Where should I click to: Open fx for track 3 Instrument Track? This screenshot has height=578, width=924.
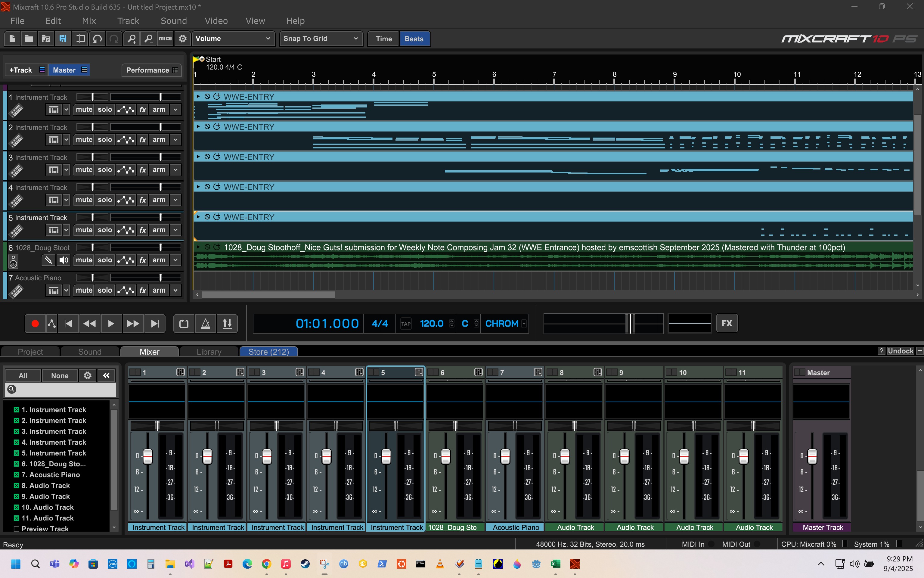(x=143, y=170)
